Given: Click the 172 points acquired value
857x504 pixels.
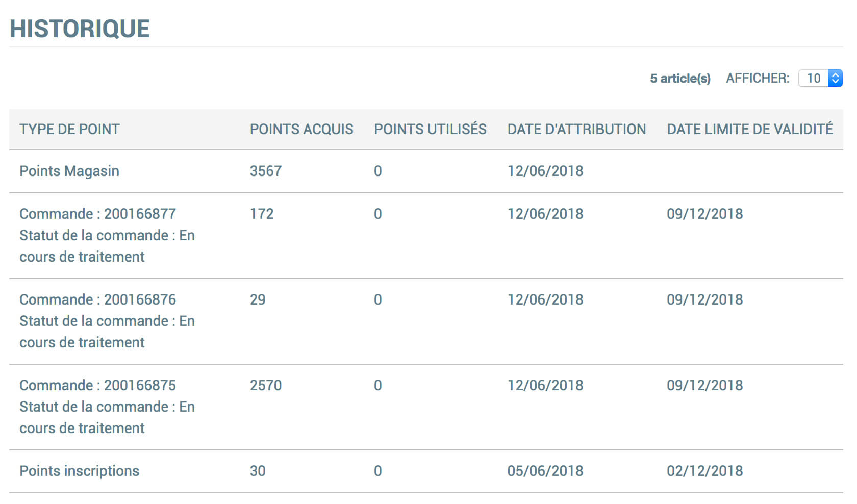Looking at the screenshot, I should coord(262,214).
